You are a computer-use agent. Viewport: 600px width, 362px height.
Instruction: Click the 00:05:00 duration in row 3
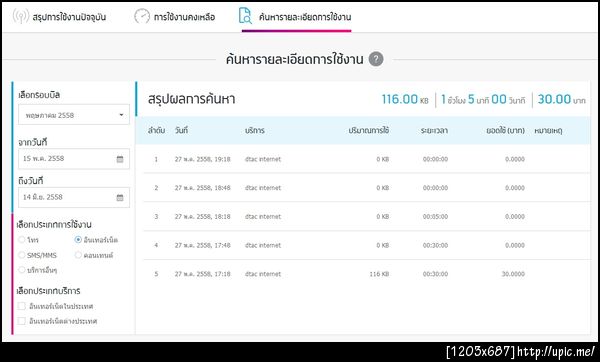(x=435, y=217)
